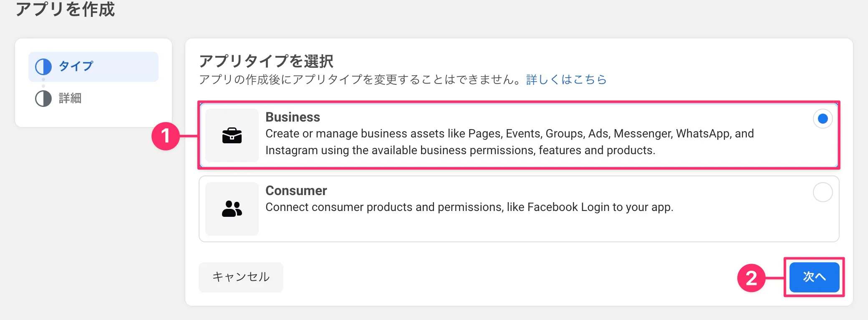868x320 pixels.
Task: Click the red step 2 badge
Action: (751, 278)
